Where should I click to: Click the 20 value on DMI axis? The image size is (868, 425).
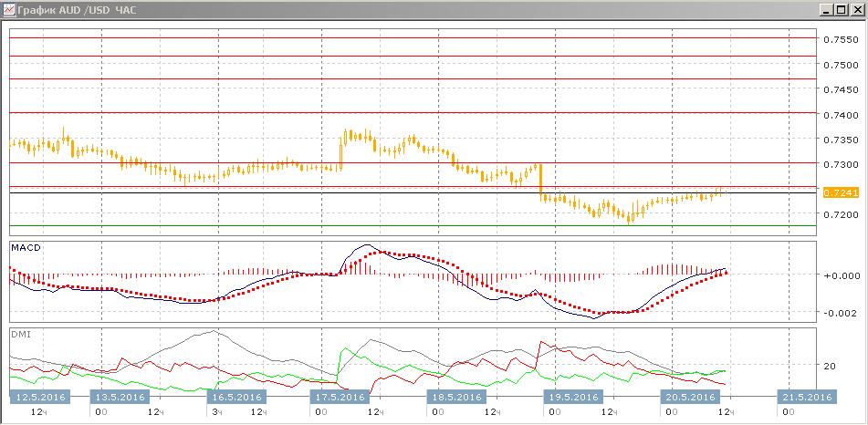point(830,366)
